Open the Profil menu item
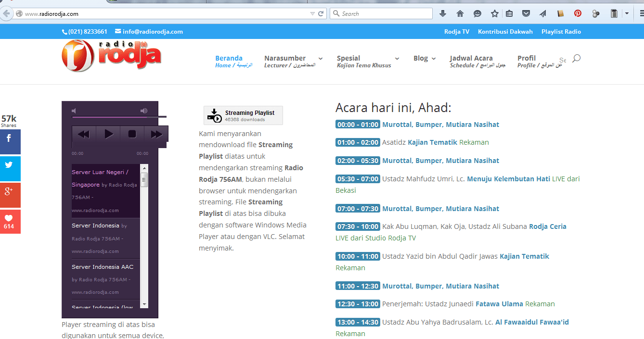 539,62
